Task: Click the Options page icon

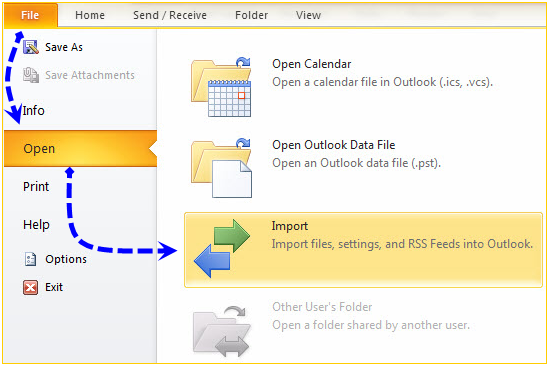Action: (x=30, y=259)
